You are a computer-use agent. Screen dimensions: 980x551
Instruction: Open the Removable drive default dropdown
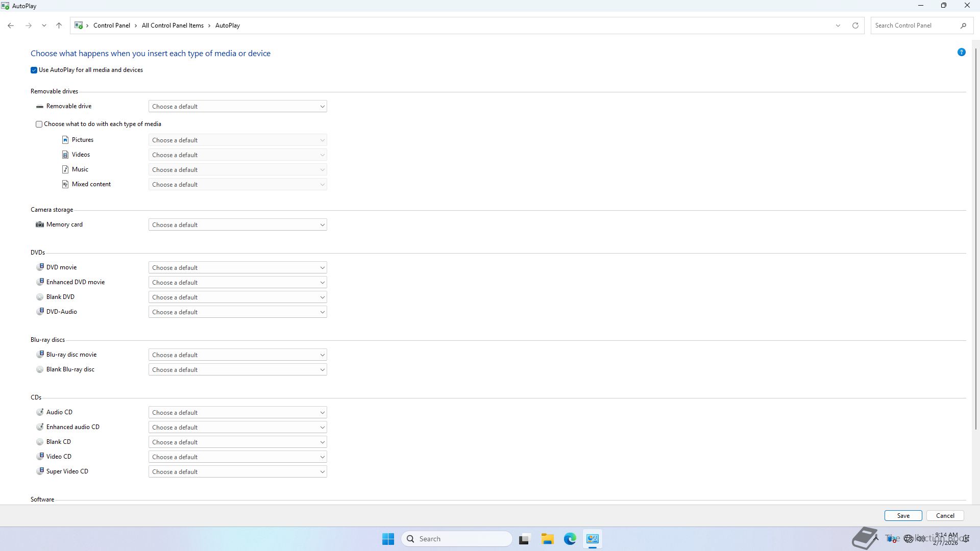tap(237, 107)
